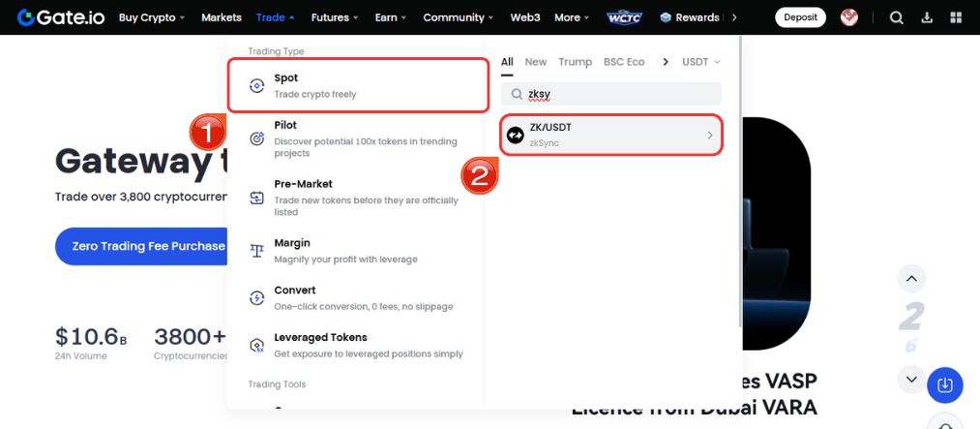Image resolution: width=980 pixels, height=429 pixels.
Task: Click the Leveraged Tokens icon
Action: [257, 346]
